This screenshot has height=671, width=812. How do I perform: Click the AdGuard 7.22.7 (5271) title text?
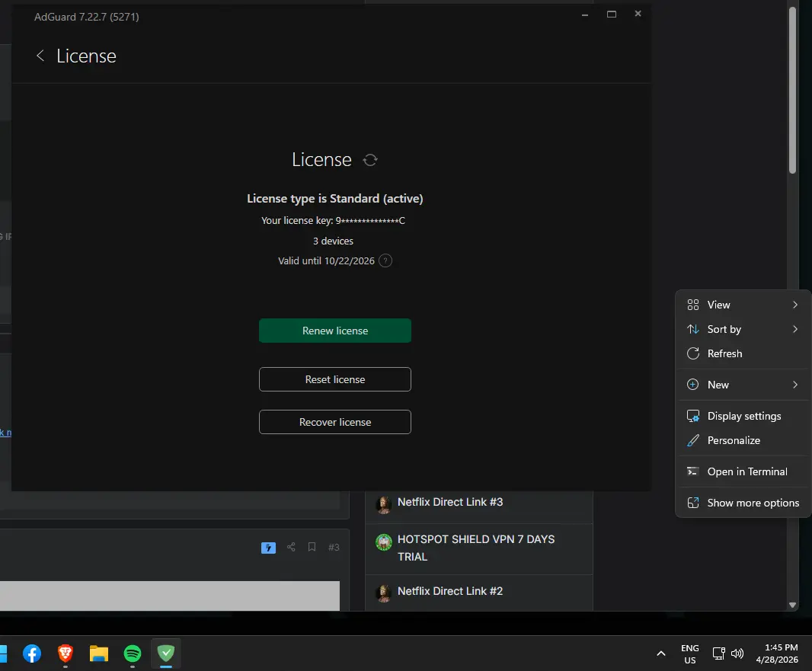pos(87,17)
